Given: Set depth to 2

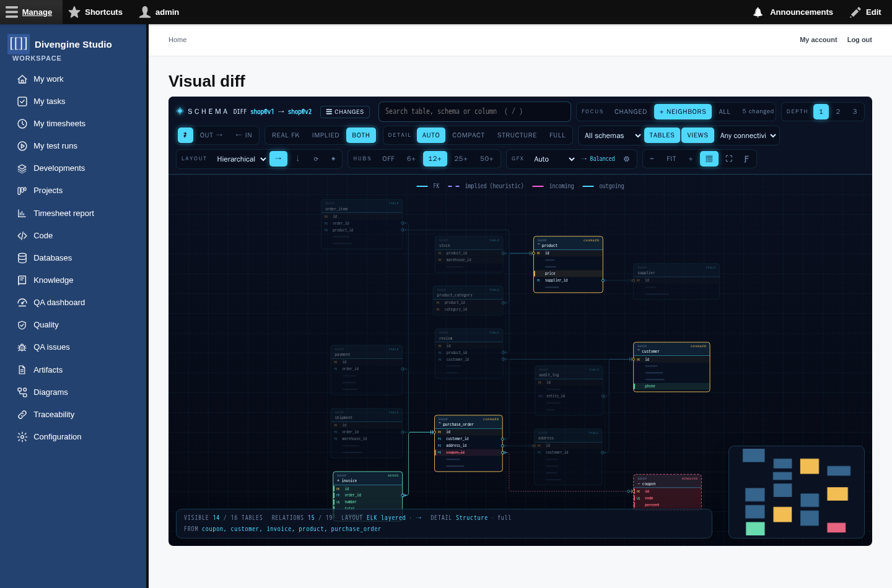Looking at the screenshot, I should [838, 112].
